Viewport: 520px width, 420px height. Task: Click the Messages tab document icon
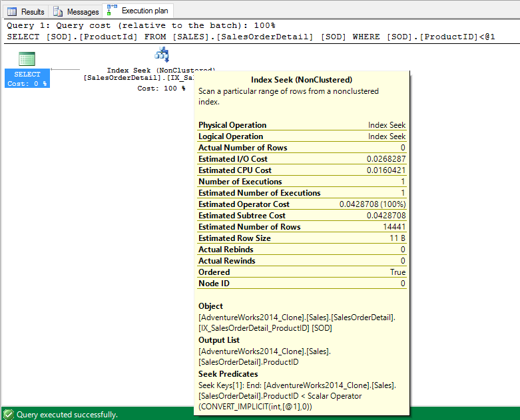point(58,12)
